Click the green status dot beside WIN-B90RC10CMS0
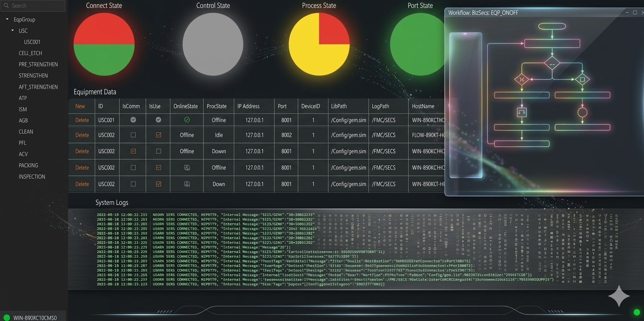This screenshot has width=644, height=321. pyautogui.click(x=6, y=317)
